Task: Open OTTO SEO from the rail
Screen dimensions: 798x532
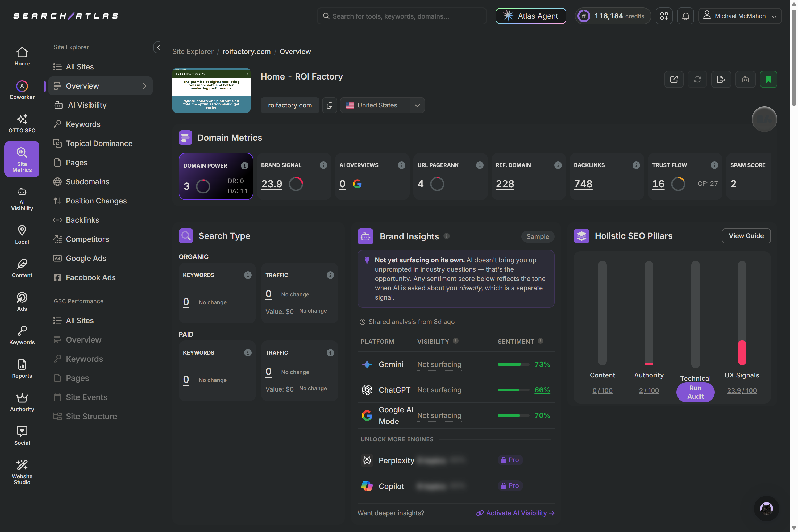Action: tap(22, 123)
